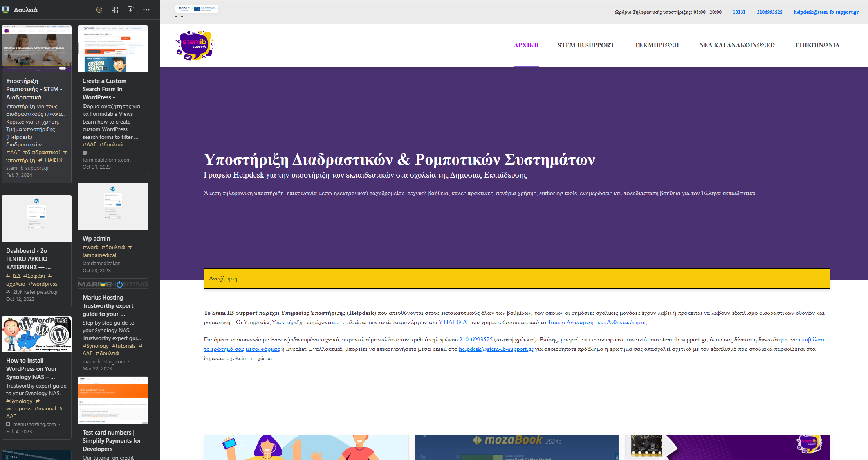Screen dimensions: 868x460
Task: Open Marius Hosting logo thumbnail
Action: 113,284
